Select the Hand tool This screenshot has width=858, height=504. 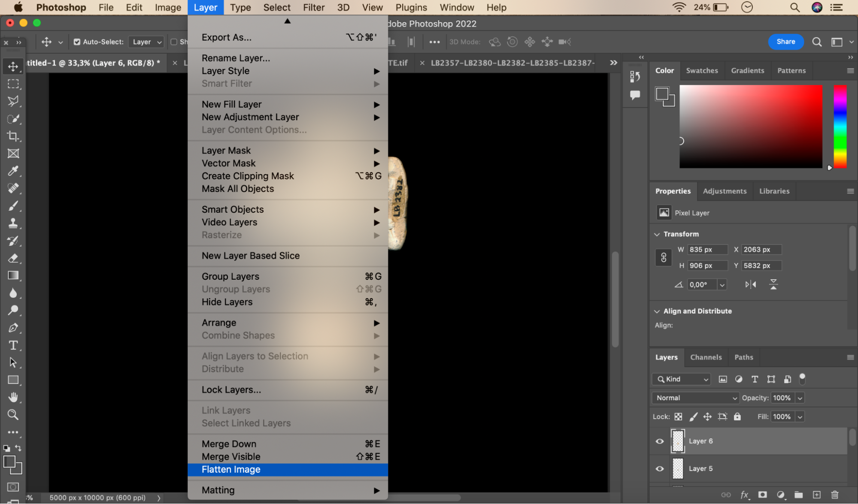coord(13,398)
